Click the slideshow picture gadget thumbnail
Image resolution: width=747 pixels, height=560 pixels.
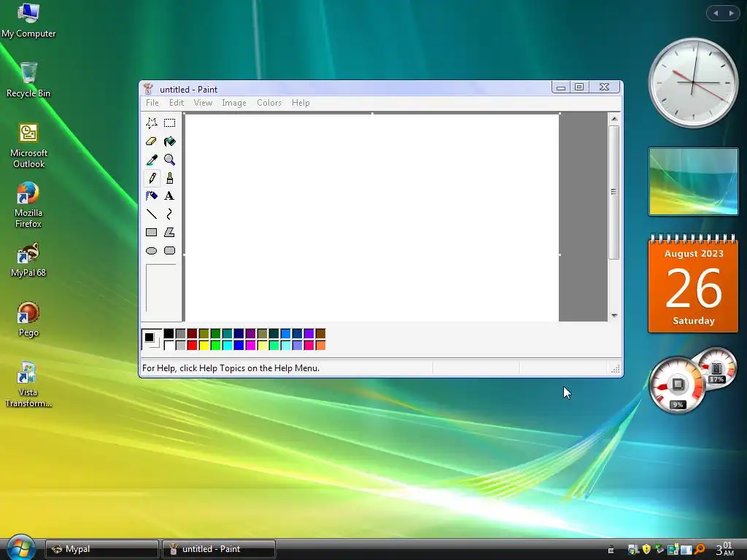(693, 182)
